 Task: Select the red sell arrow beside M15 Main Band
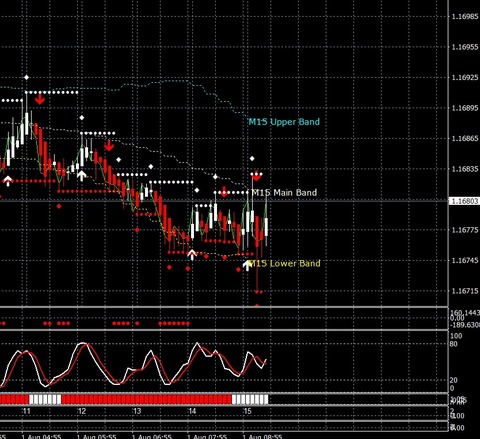point(224,192)
